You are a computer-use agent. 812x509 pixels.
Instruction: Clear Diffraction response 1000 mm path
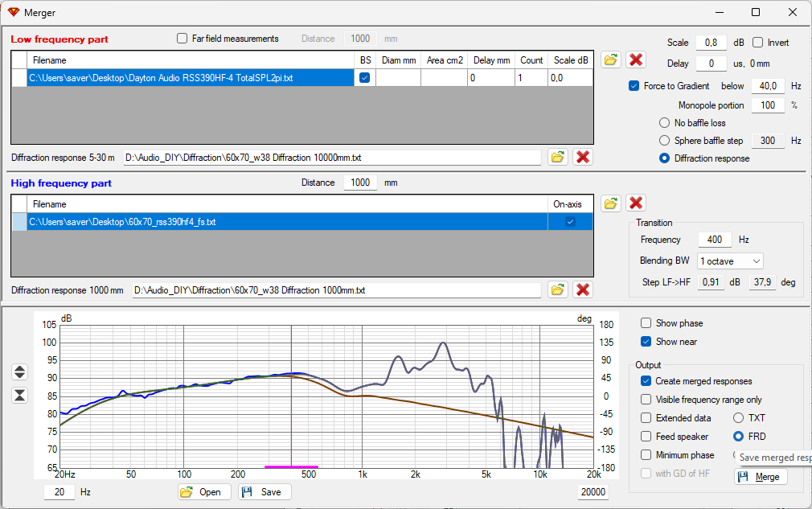point(583,289)
